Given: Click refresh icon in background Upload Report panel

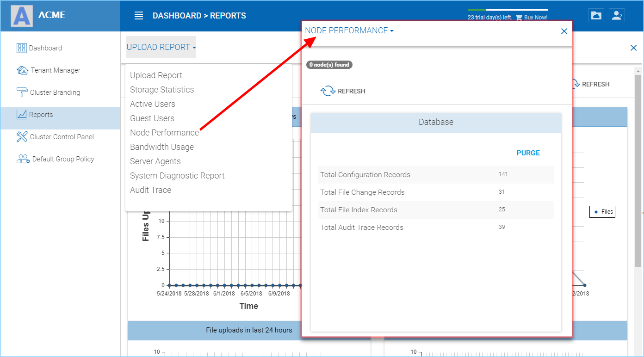Looking at the screenshot, I should 576,84.
